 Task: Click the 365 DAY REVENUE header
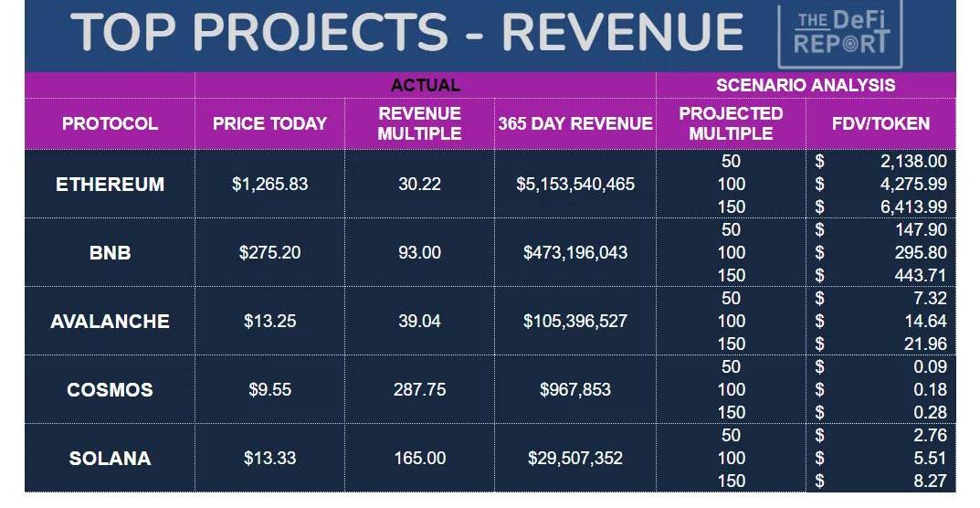tap(575, 123)
